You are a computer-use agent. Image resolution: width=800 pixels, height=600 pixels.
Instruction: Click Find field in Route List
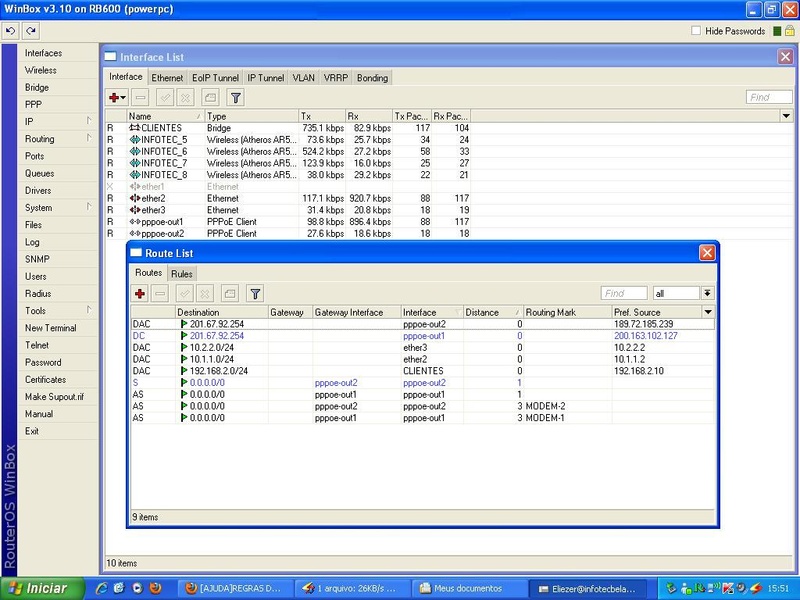tap(624, 293)
